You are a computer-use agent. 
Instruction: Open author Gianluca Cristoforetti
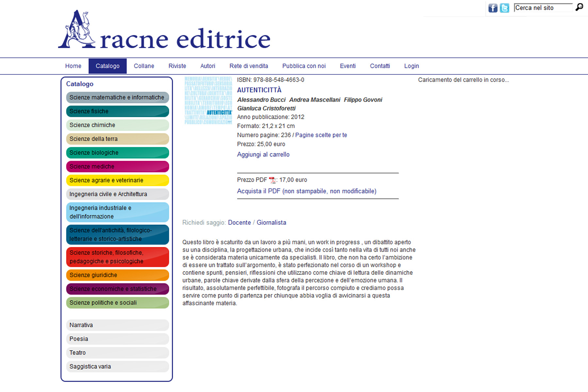pyautogui.click(x=266, y=108)
